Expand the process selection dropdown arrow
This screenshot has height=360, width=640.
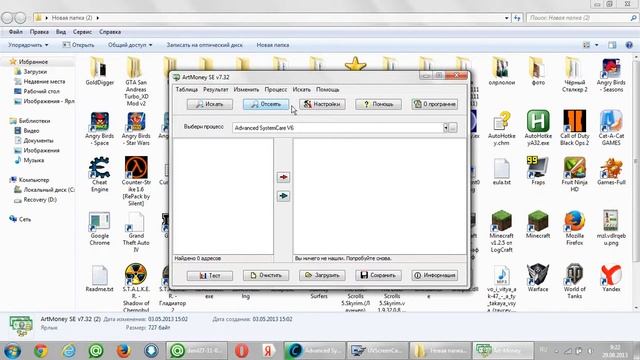[x=445, y=127]
